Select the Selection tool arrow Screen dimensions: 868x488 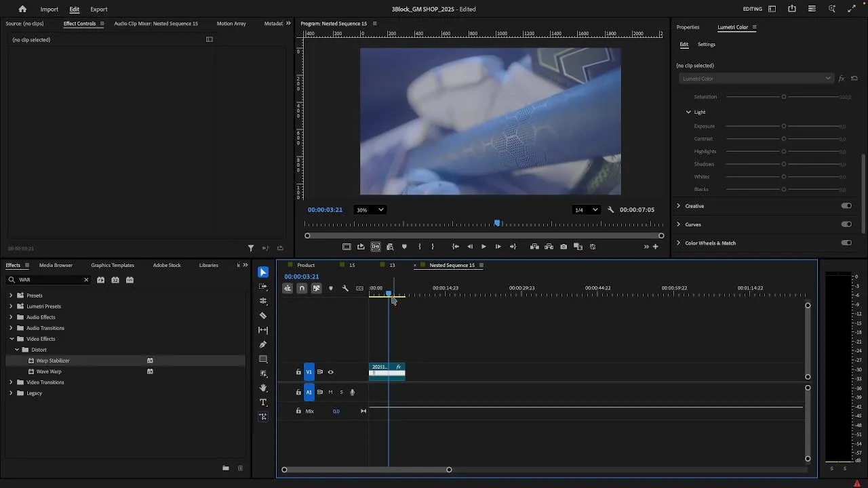tap(263, 272)
